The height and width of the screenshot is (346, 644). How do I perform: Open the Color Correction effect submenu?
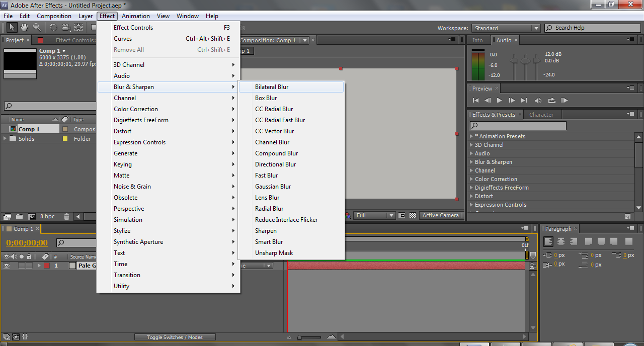[169, 109]
